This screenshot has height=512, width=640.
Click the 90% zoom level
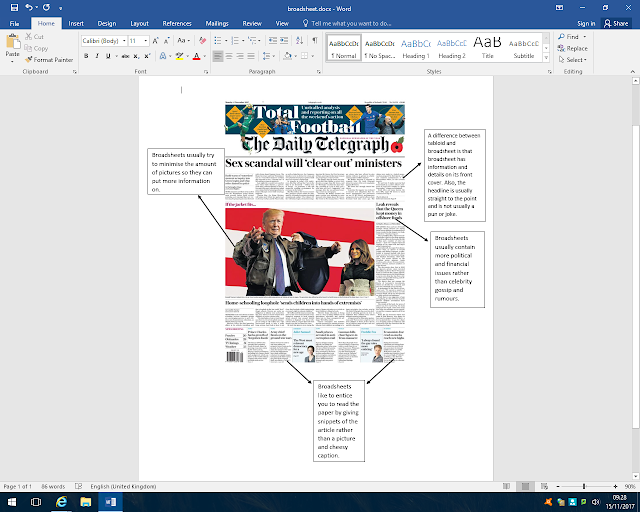pyautogui.click(x=629, y=486)
